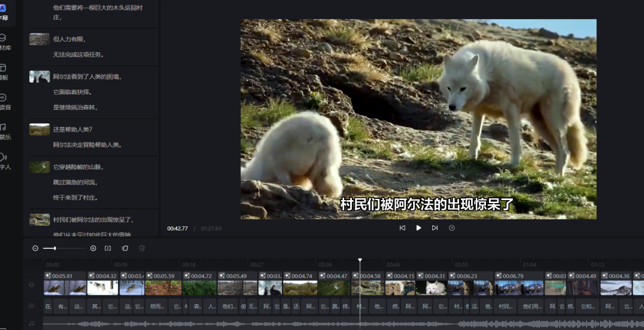
Task: Jump to the previous clip
Action: coord(402,228)
